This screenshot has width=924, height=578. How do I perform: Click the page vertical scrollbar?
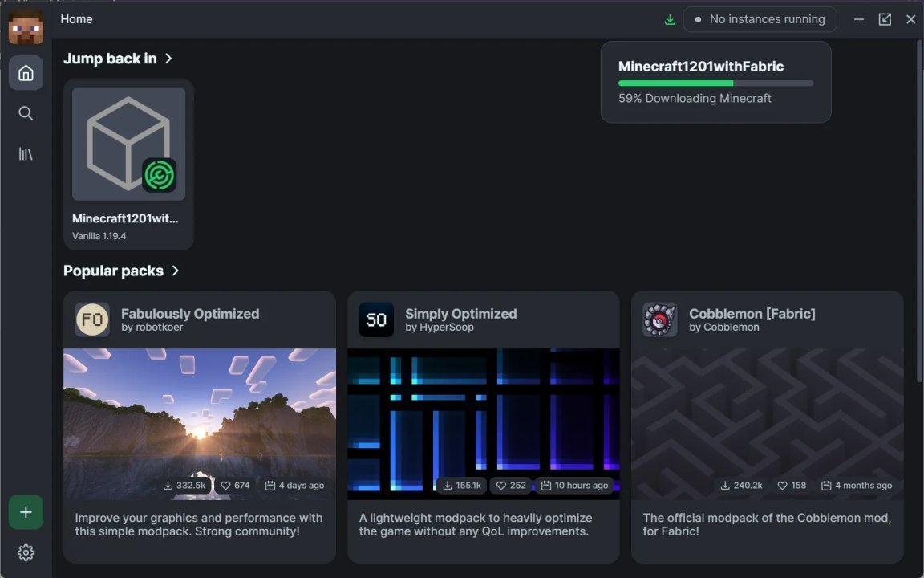(x=920, y=212)
